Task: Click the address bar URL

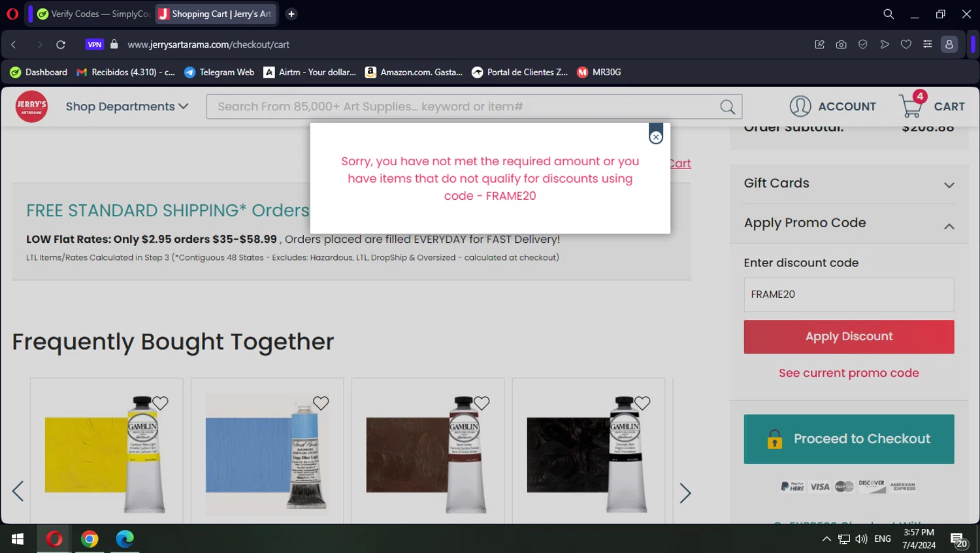Action: coord(208,44)
